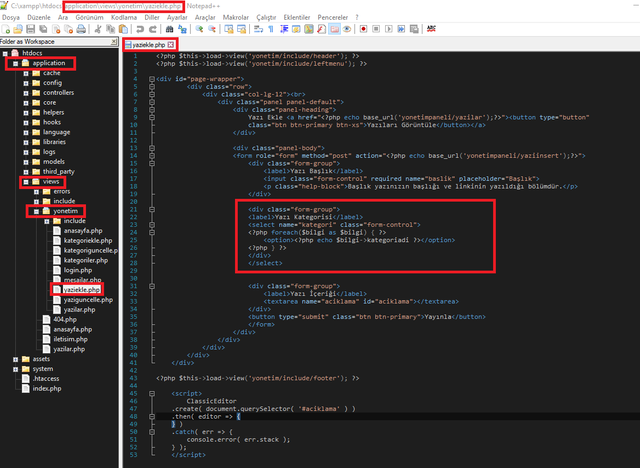This screenshot has width=640, height=468.
Task: Toggle word wrap in the toolbar
Action: tap(258, 29)
